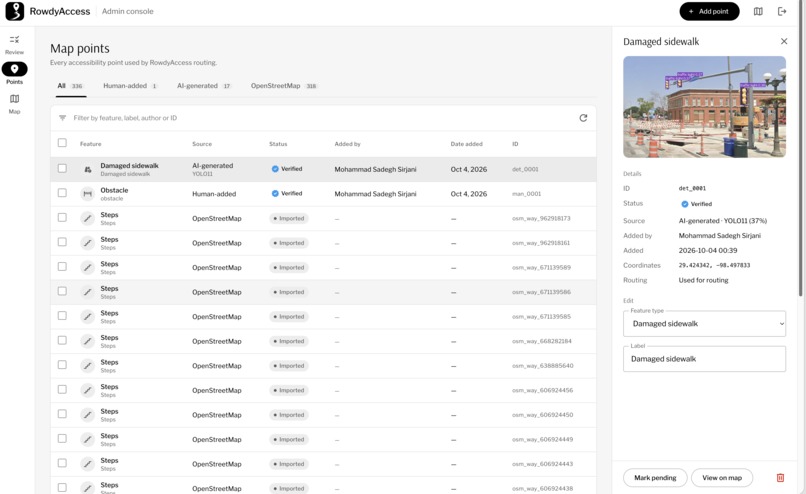Switch to the OpenStreetMap tab
Screen dimensions: 806x494
[283, 86]
